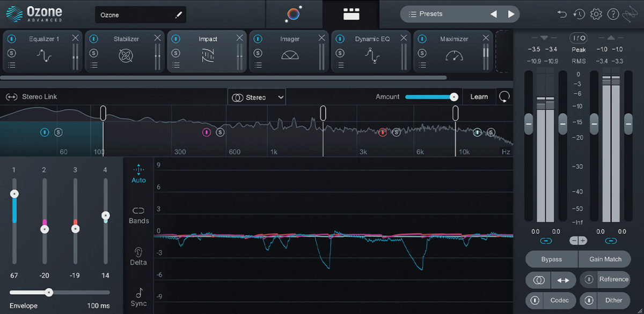This screenshot has width=644, height=314.
Task: Open the Presets browser
Action: 432,14
